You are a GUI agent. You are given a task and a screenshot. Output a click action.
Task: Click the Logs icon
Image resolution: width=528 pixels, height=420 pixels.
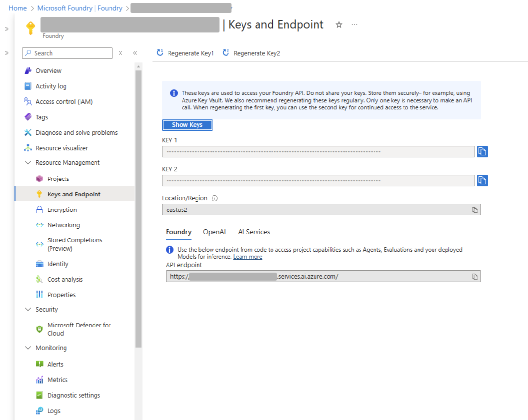(39, 411)
